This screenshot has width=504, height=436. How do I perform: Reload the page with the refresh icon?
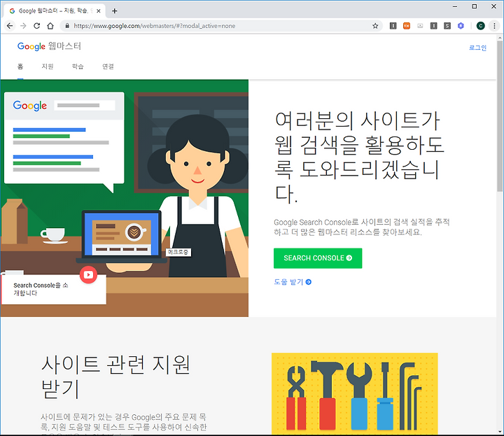(37, 26)
